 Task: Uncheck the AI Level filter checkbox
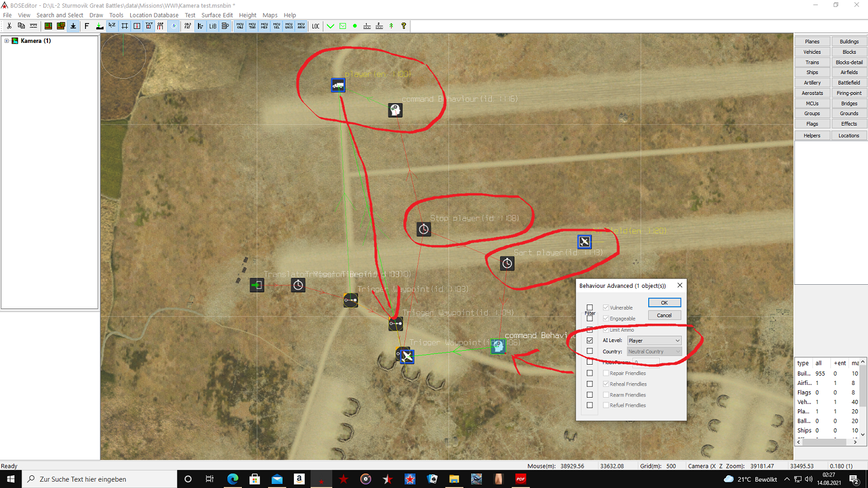click(x=590, y=340)
